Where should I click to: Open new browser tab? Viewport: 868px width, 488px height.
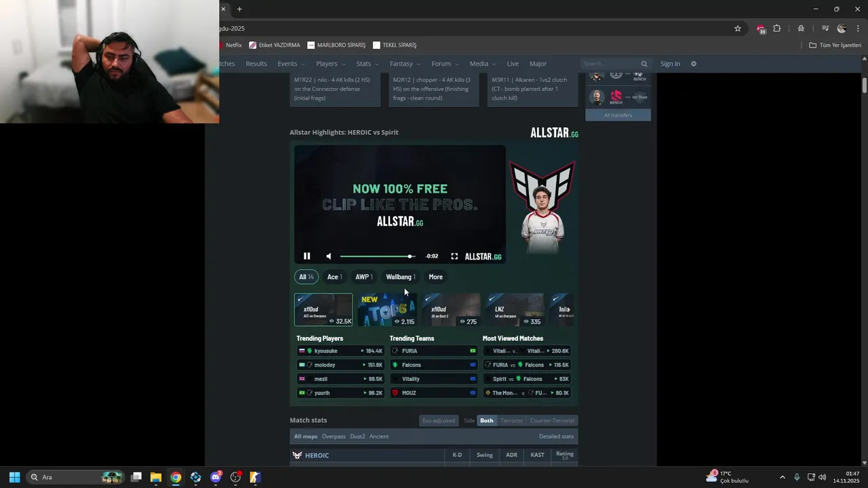pyautogui.click(x=239, y=9)
